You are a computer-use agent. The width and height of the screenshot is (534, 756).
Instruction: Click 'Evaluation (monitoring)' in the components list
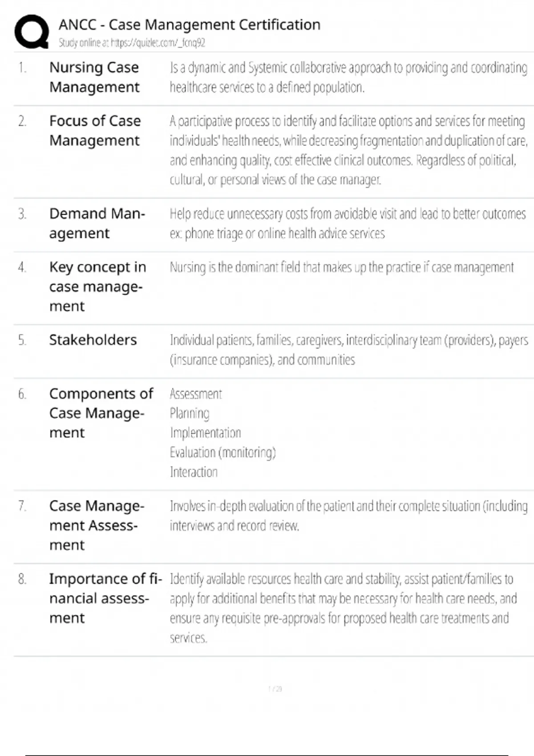point(222,452)
